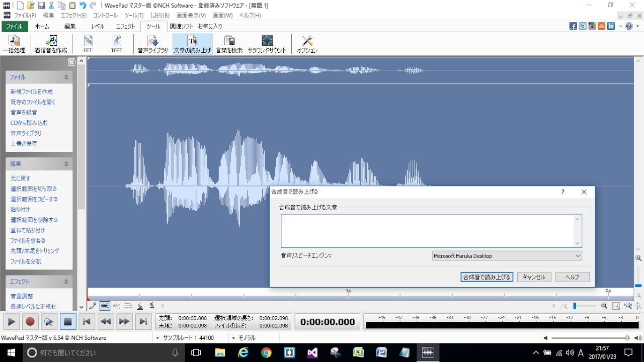
Task: Click the 先頭/末尾をトリミング sidebar link
Action: (35, 251)
